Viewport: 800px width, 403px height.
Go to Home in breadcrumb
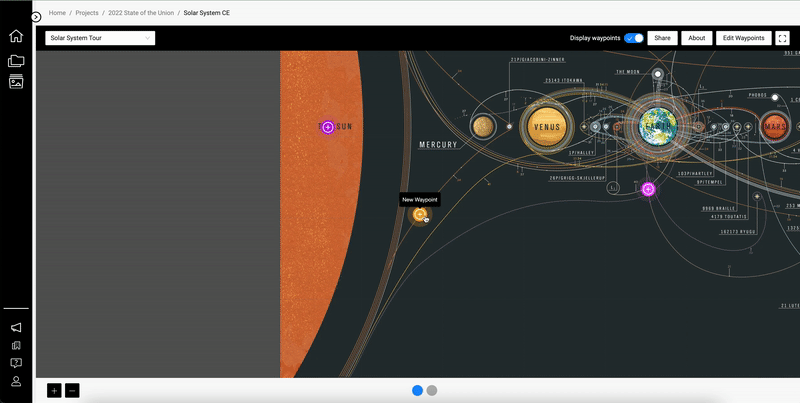[x=57, y=14]
